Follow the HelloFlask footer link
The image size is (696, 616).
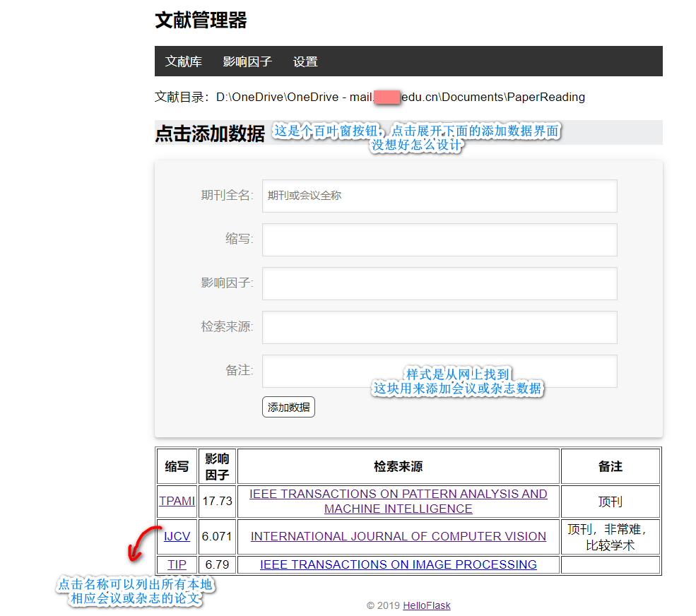pyautogui.click(x=426, y=605)
